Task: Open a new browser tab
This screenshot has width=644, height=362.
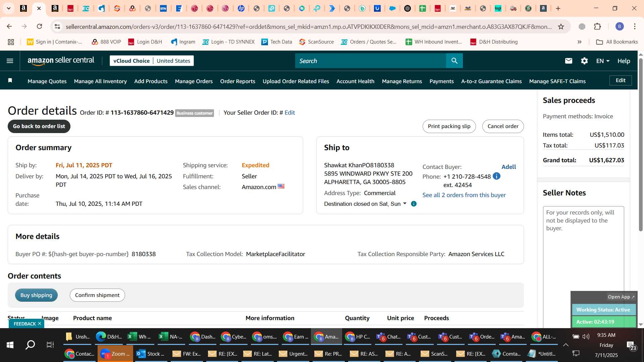Action: [x=558, y=8]
